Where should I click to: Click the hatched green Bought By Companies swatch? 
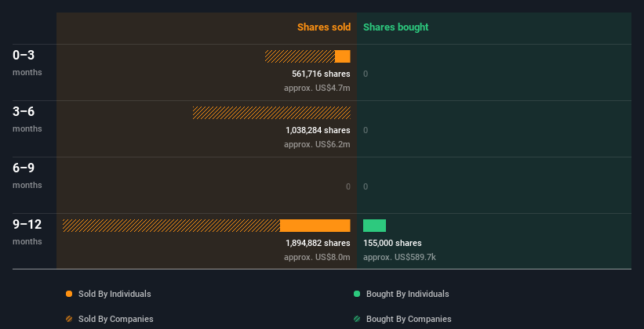[x=357, y=319]
